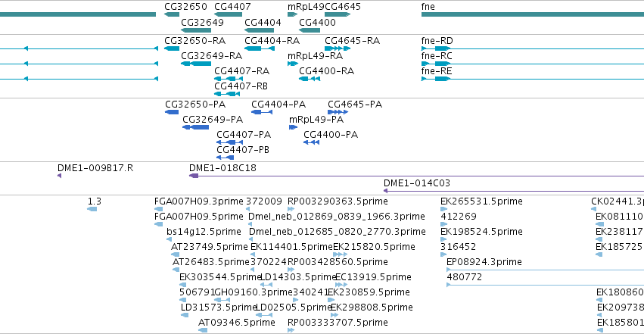
Task: Select EST RP003333707.5prime
Action: pyautogui.click(x=338, y=323)
